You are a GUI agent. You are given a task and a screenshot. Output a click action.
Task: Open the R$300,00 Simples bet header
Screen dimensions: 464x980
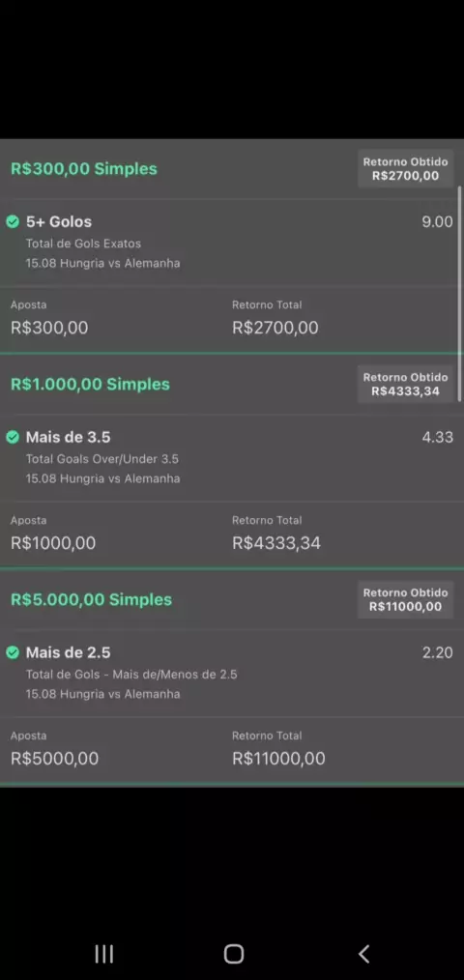click(84, 169)
